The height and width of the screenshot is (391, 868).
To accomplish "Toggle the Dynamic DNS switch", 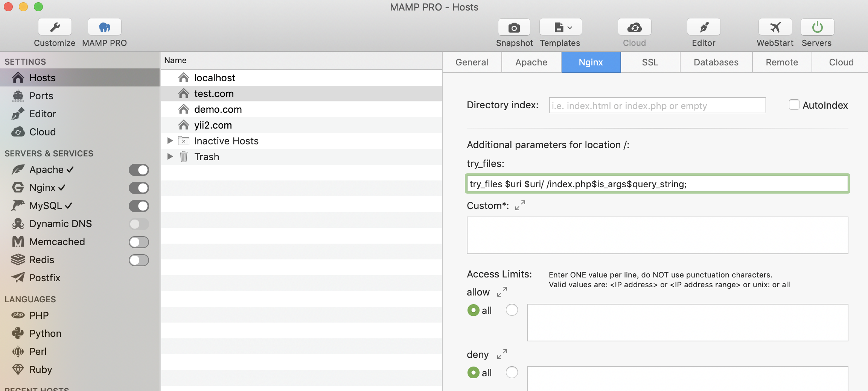I will click(x=139, y=224).
